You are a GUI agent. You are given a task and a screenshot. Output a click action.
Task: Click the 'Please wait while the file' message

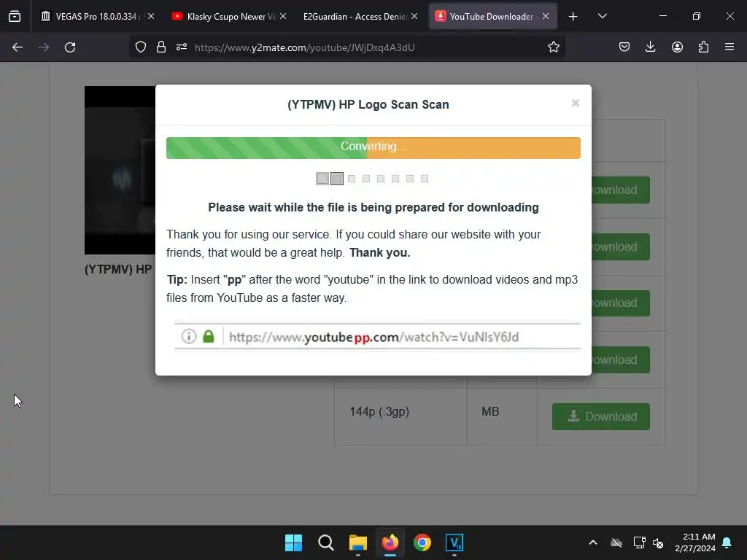pos(373,208)
